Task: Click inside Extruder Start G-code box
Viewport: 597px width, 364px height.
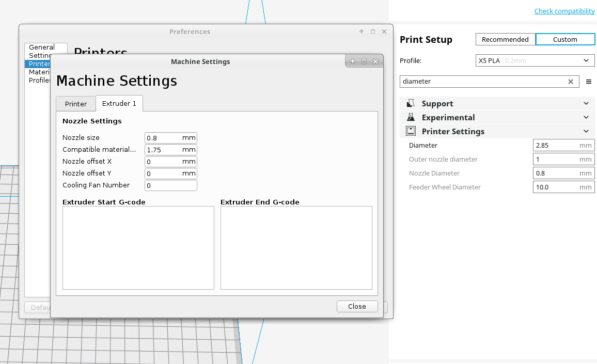Action: tap(138, 248)
